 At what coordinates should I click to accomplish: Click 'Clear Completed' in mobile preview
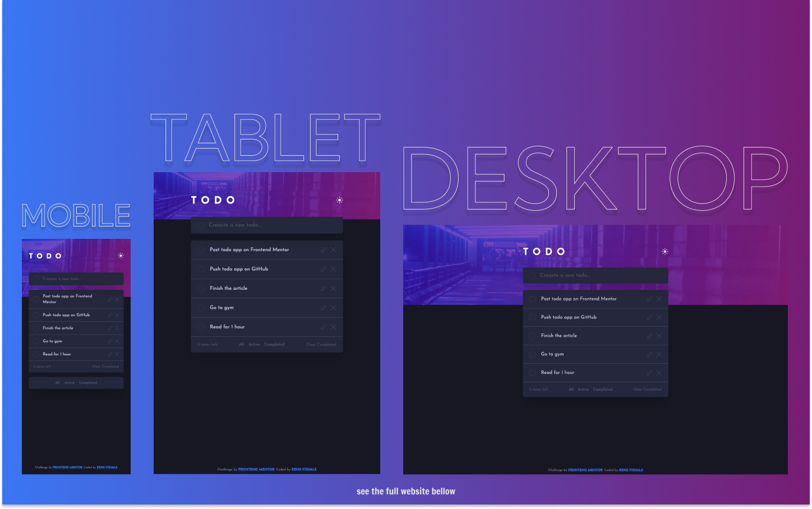(x=105, y=367)
